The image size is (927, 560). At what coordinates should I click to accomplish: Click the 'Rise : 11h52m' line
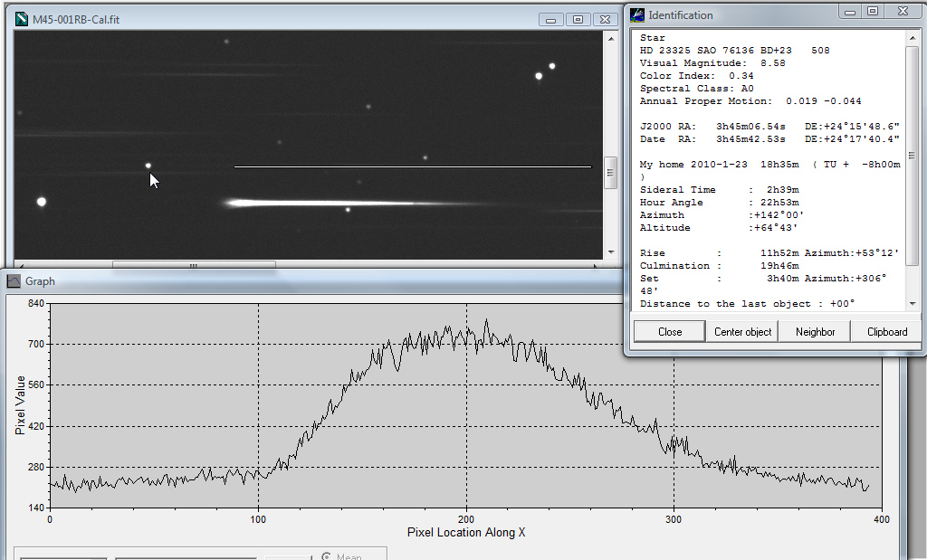[x=769, y=252]
